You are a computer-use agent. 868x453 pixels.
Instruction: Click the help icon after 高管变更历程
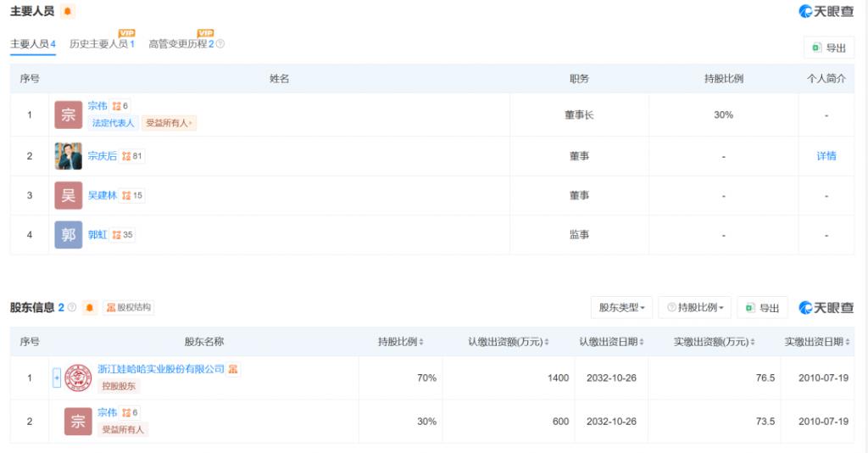point(220,43)
